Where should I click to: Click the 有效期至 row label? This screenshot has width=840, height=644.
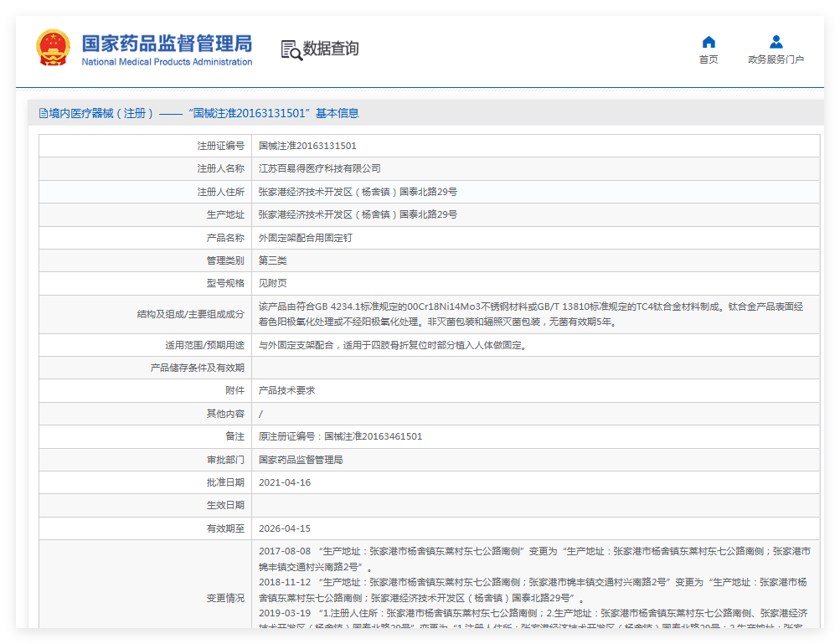(225, 528)
